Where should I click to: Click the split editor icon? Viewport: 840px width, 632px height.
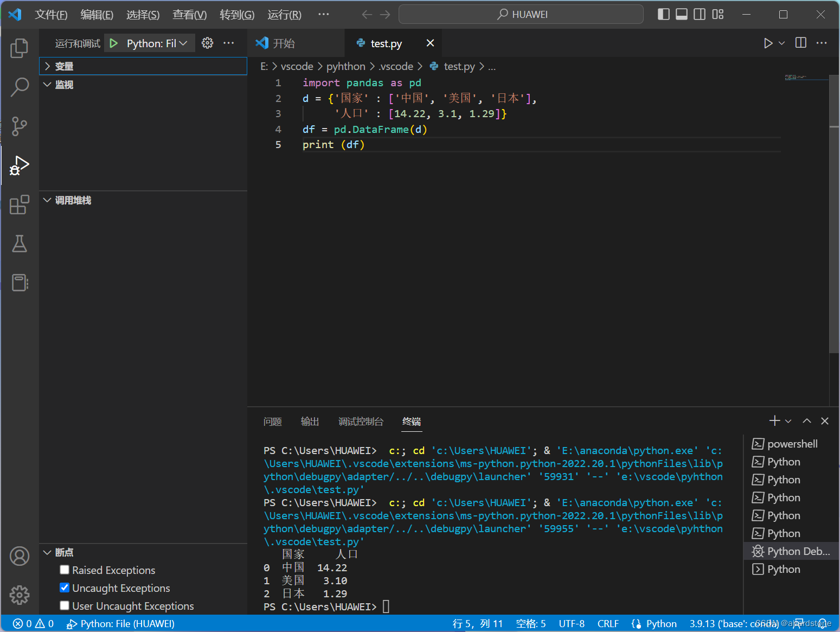[800, 43]
